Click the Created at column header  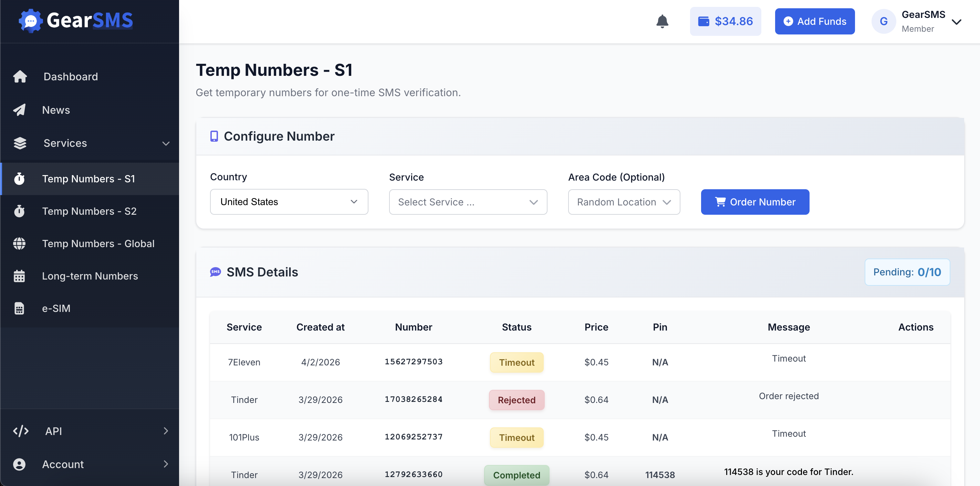[x=320, y=327]
